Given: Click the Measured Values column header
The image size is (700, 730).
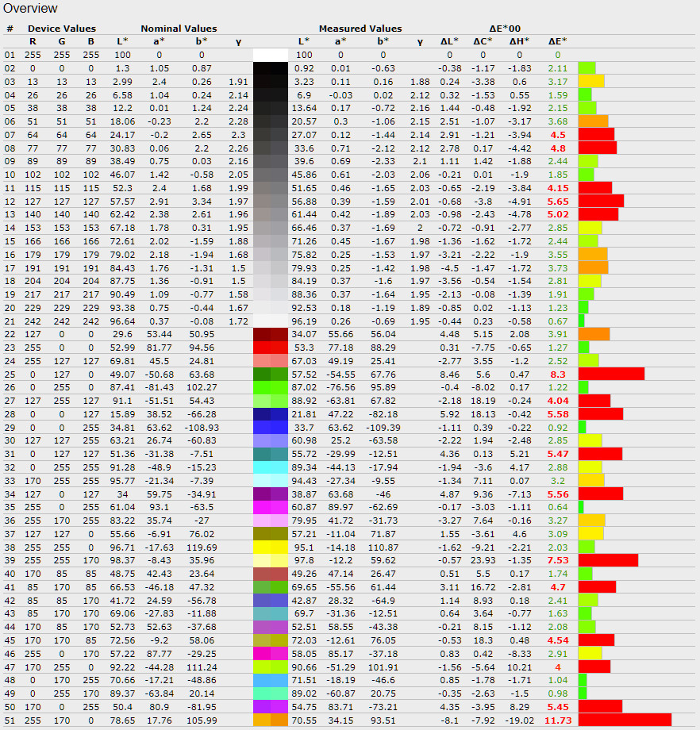Looking at the screenshot, I should point(360,29).
